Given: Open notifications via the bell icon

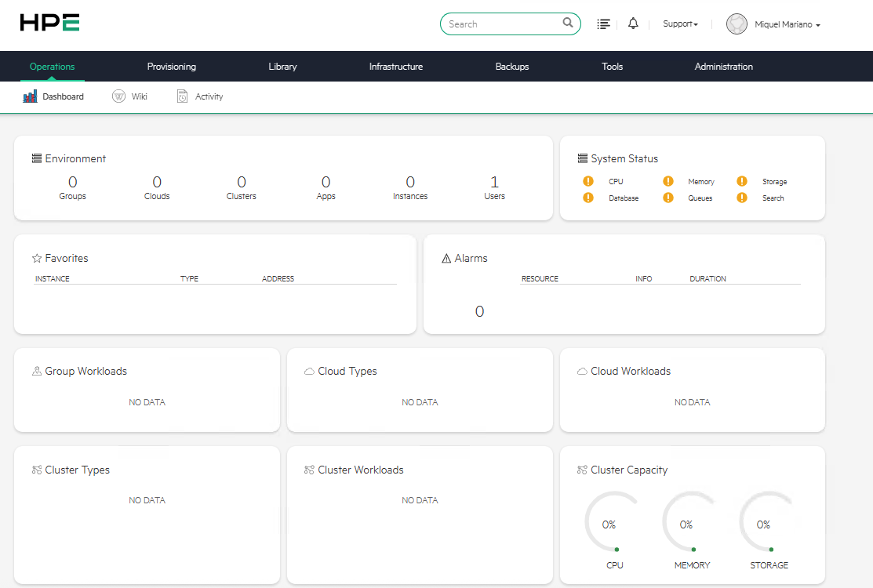Looking at the screenshot, I should click(x=633, y=24).
